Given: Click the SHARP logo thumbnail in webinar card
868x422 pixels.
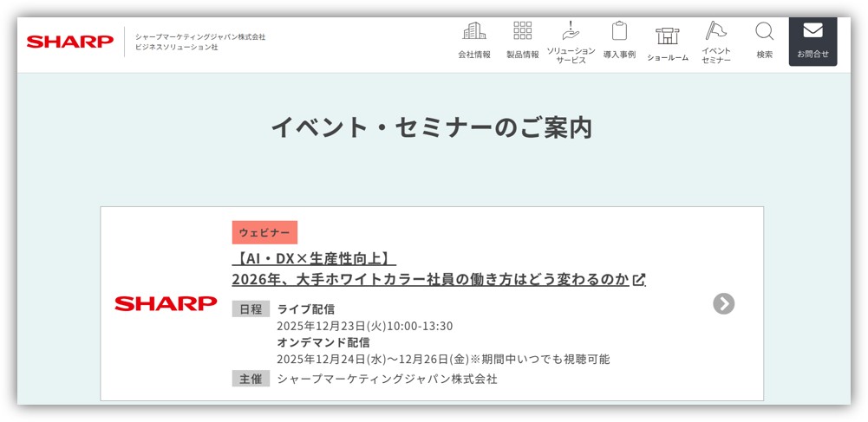Looking at the screenshot, I should click(166, 303).
